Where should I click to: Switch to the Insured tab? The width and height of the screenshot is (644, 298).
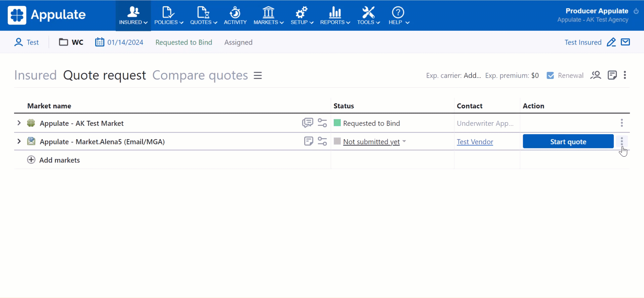pos(35,76)
